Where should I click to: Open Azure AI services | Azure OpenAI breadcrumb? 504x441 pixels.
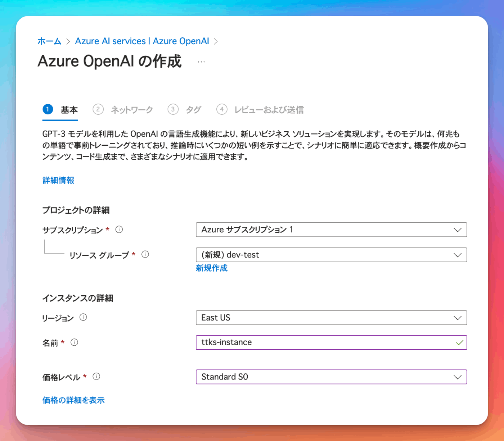[x=142, y=41]
